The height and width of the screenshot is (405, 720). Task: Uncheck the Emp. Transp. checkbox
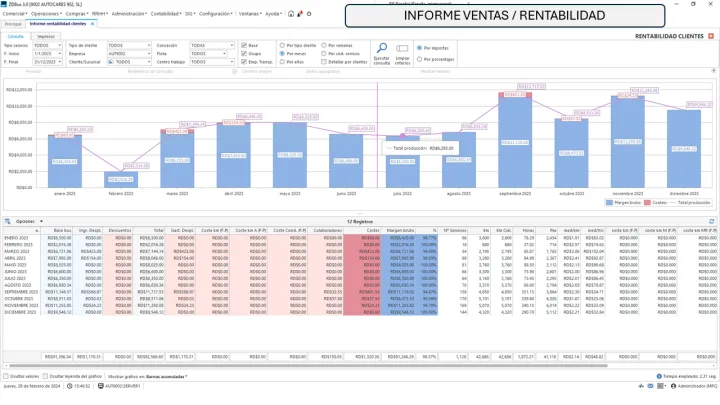click(x=246, y=62)
